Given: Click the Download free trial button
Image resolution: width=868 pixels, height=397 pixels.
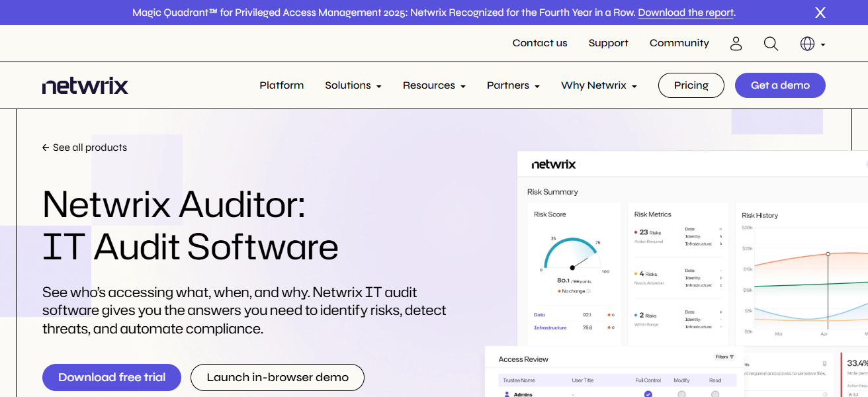Looking at the screenshot, I should tap(111, 377).
